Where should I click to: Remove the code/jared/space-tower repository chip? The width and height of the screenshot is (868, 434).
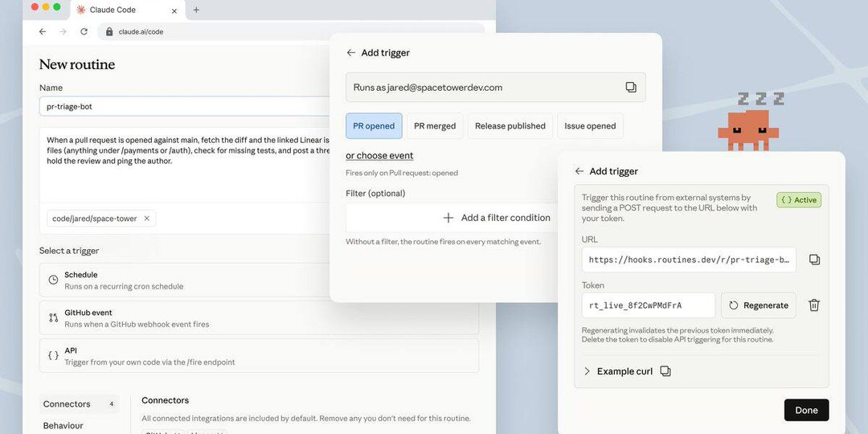click(147, 219)
